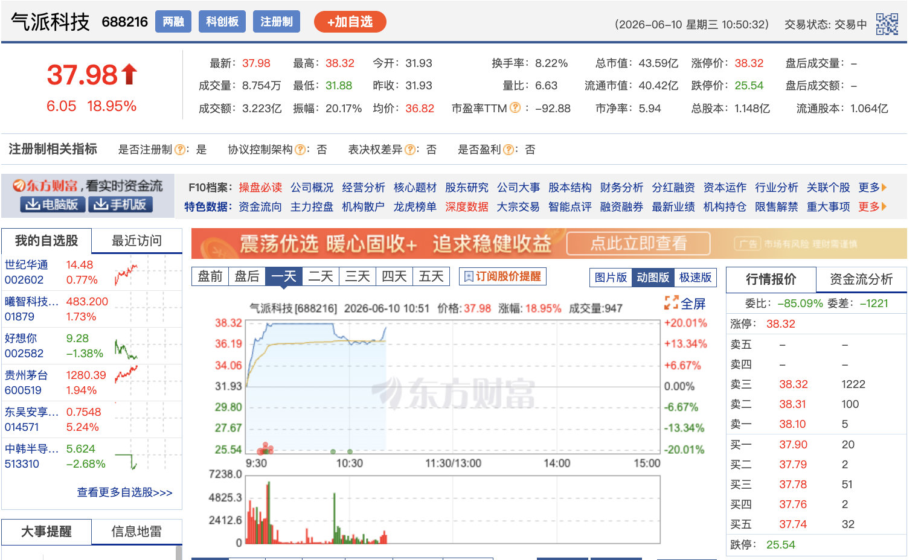Click 订阅股价提醒 subscription button
This screenshot has width=924, height=560.
point(502,276)
